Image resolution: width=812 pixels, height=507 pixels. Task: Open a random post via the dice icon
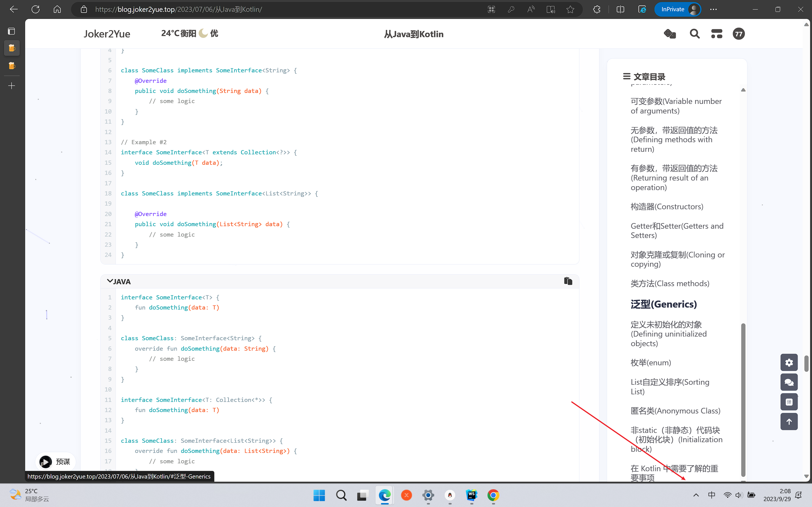(x=670, y=34)
